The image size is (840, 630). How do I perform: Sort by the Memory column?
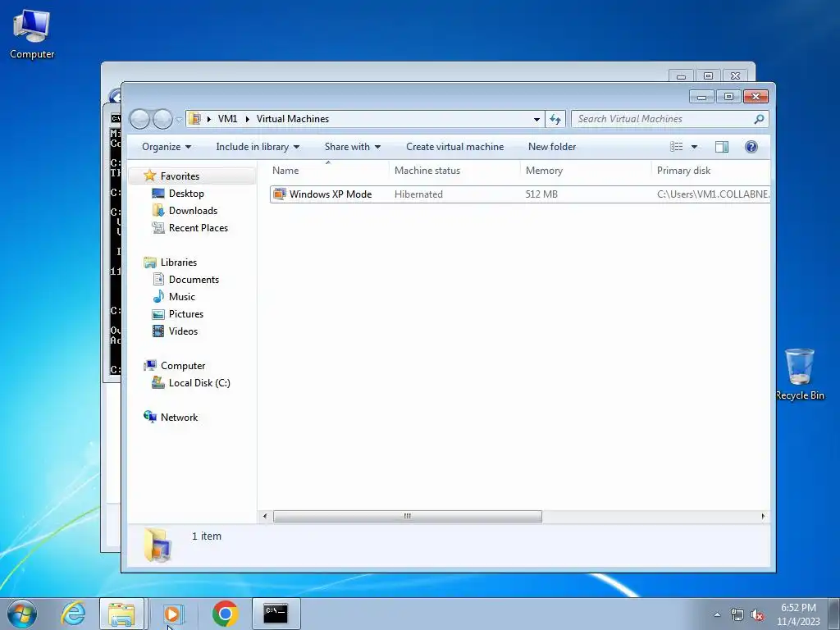click(585, 171)
